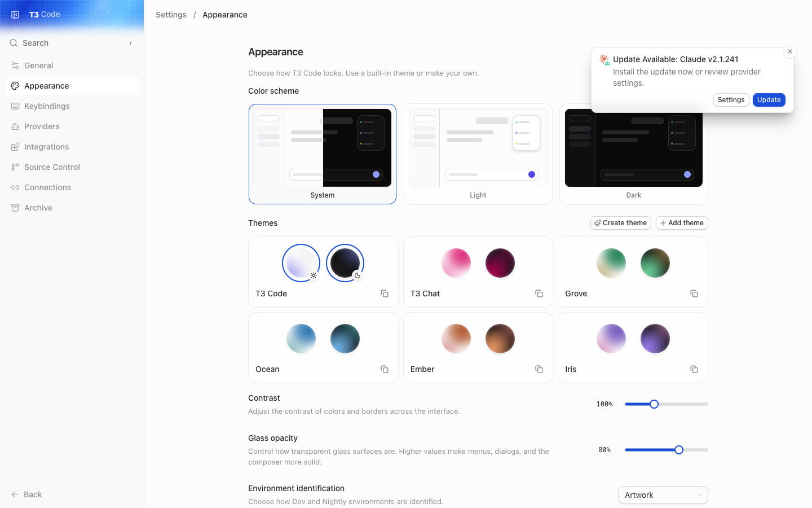Select the Ember light theme swatch
The image size is (812, 508).
(456, 339)
